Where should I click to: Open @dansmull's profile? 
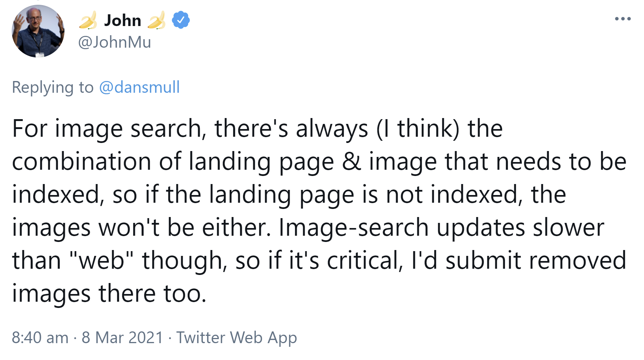tap(139, 87)
